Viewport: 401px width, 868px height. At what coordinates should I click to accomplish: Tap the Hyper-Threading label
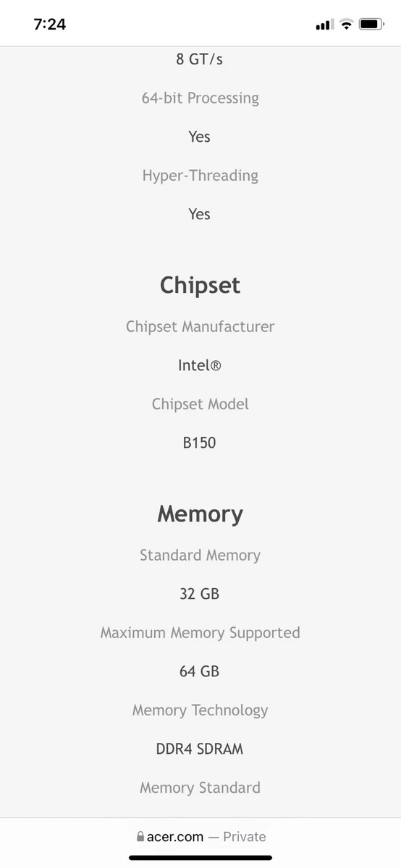pyautogui.click(x=200, y=176)
